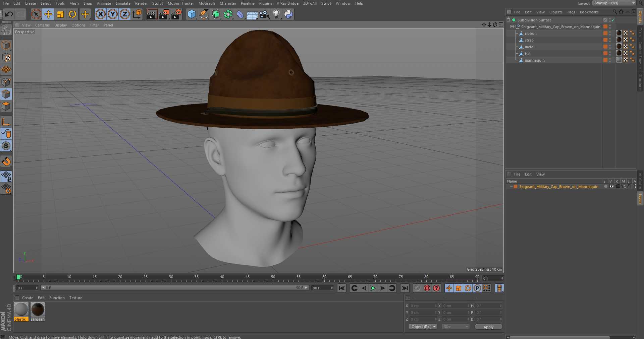Open Edit Render Settings icon
Viewport: 644px width, 339px height.
tap(176, 14)
